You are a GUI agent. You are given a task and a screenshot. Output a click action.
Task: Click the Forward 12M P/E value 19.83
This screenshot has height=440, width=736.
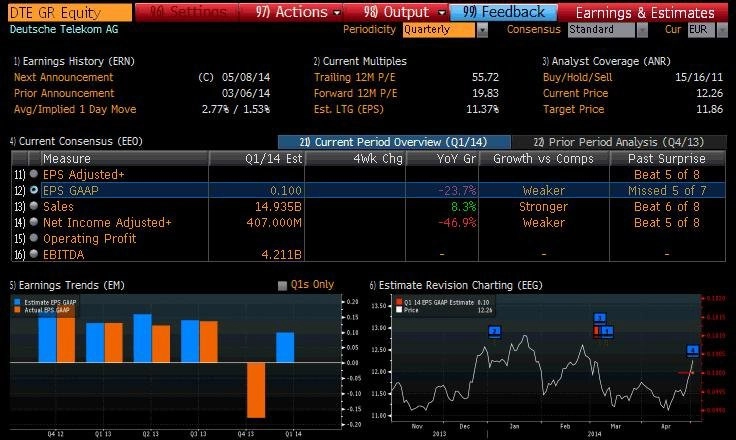tap(485, 93)
